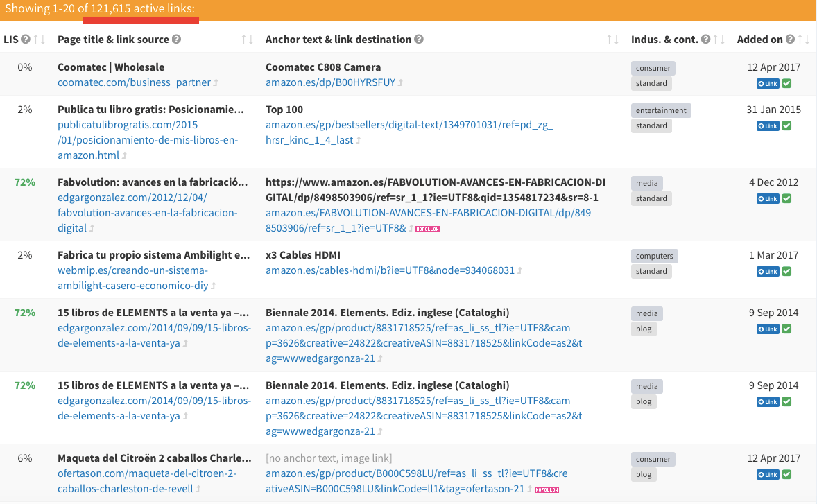Click help icon next to Indus. & cont.
The width and height of the screenshot is (817, 504).
(705, 40)
